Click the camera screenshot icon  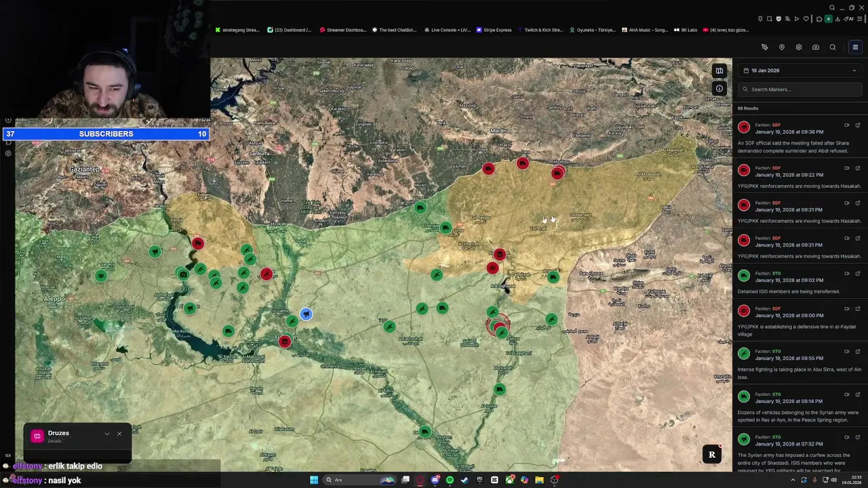[x=816, y=47]
